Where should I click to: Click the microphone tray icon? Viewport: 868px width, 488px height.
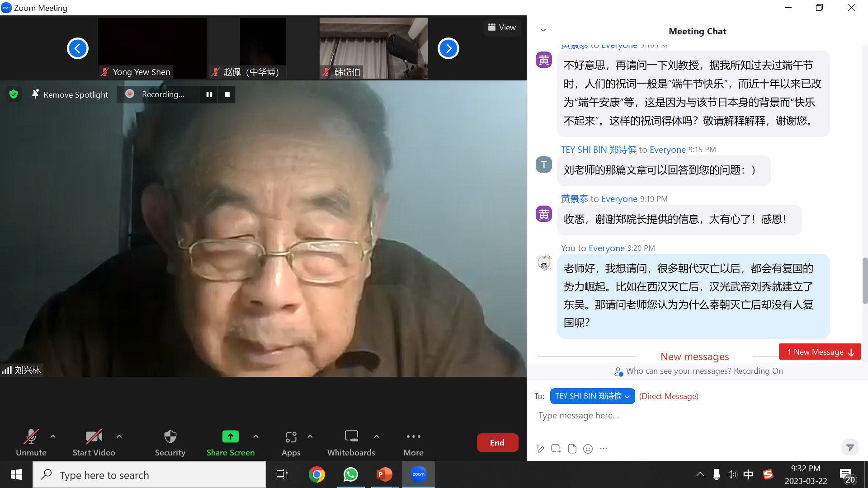(716, 474)
